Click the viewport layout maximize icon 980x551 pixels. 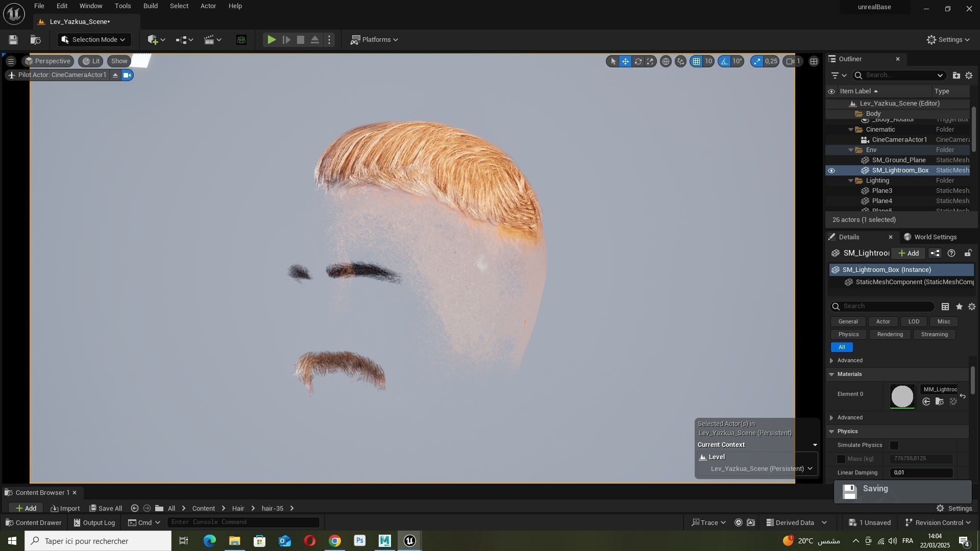point(814,62)
